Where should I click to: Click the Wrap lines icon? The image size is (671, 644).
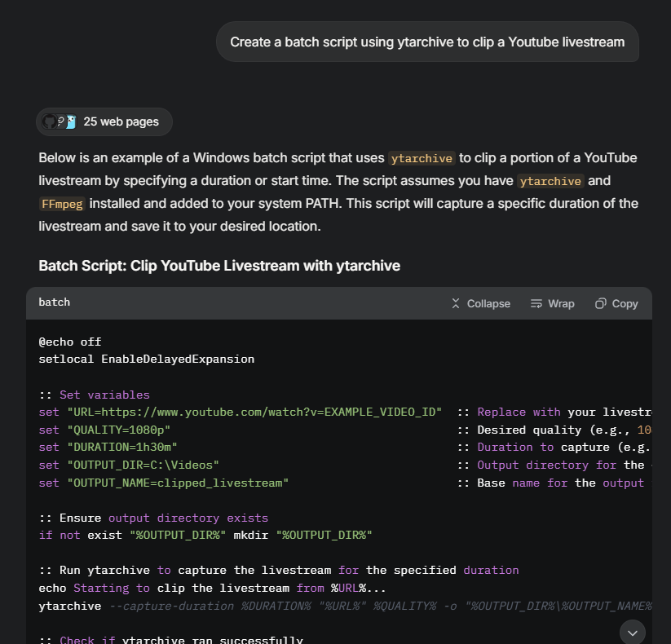[536, 303]
